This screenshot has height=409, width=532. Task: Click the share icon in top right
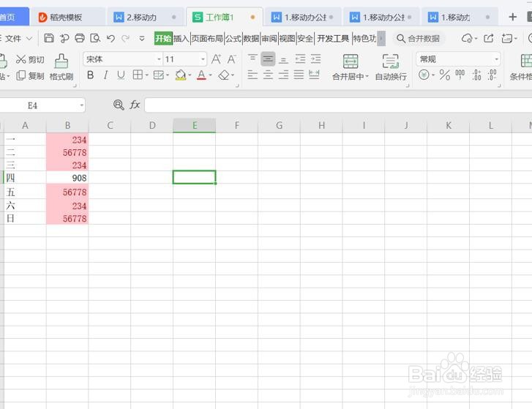488,38
